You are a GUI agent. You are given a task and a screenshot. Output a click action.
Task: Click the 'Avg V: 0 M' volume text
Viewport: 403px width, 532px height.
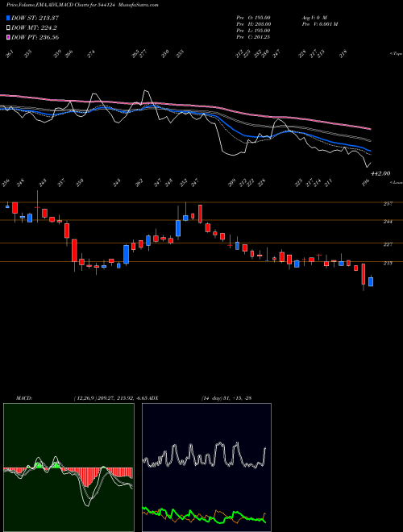tap(314, 18)
